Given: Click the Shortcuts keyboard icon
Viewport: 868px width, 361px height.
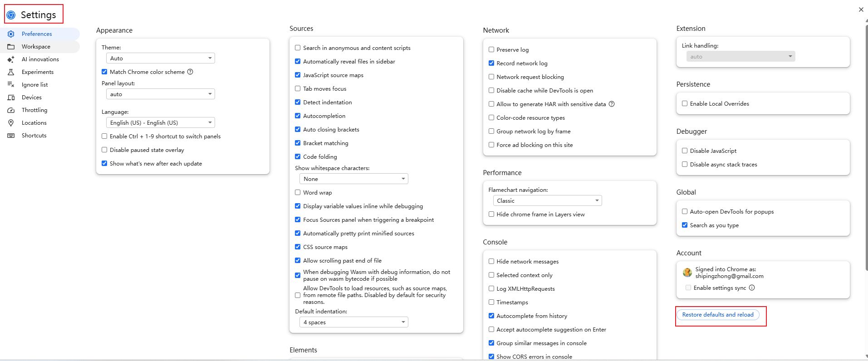Looking at the screenshot, I should coord(11,136).
